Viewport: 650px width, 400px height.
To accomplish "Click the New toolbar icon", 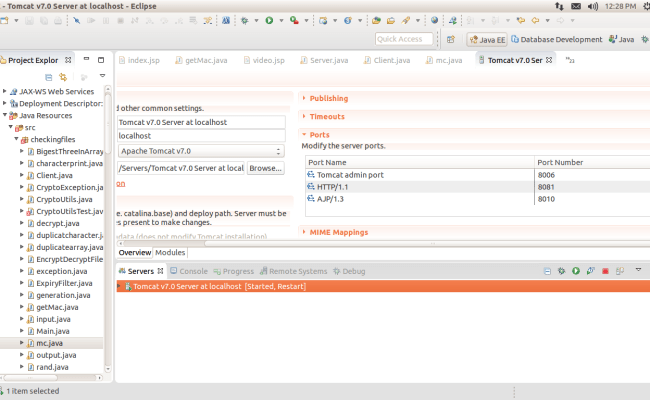I will [5, 20].
